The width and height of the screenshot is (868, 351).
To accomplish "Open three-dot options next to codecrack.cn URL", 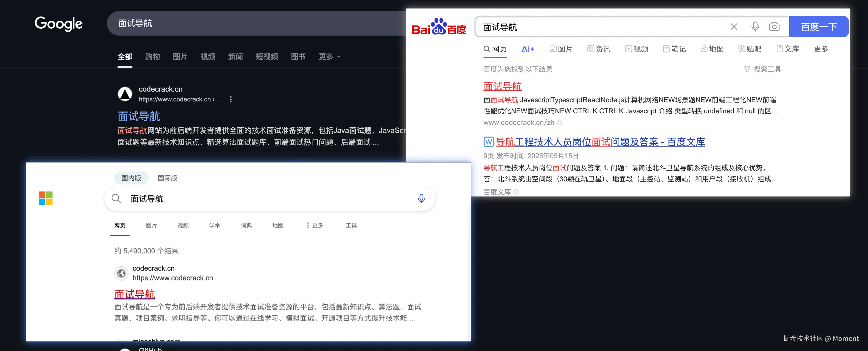I will [231, 99].
